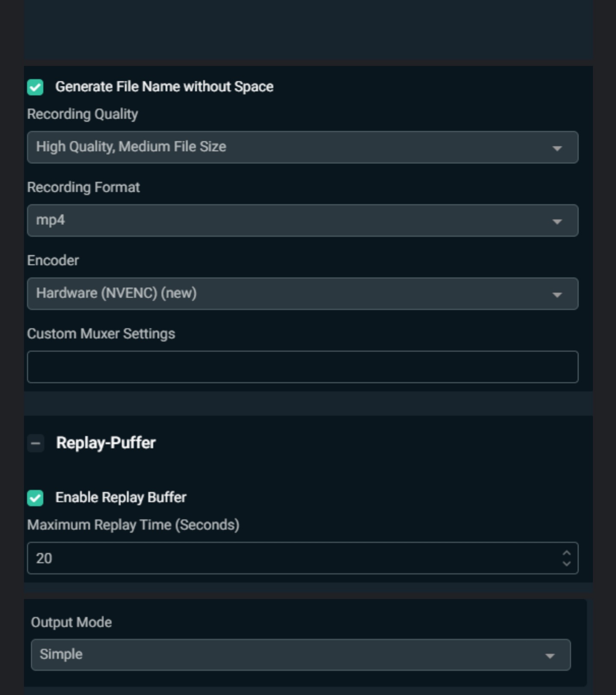Screen dimensions: 616x695
Task: Collapse the Replay-Puffer section minus icon
Action: click(36, 443)
